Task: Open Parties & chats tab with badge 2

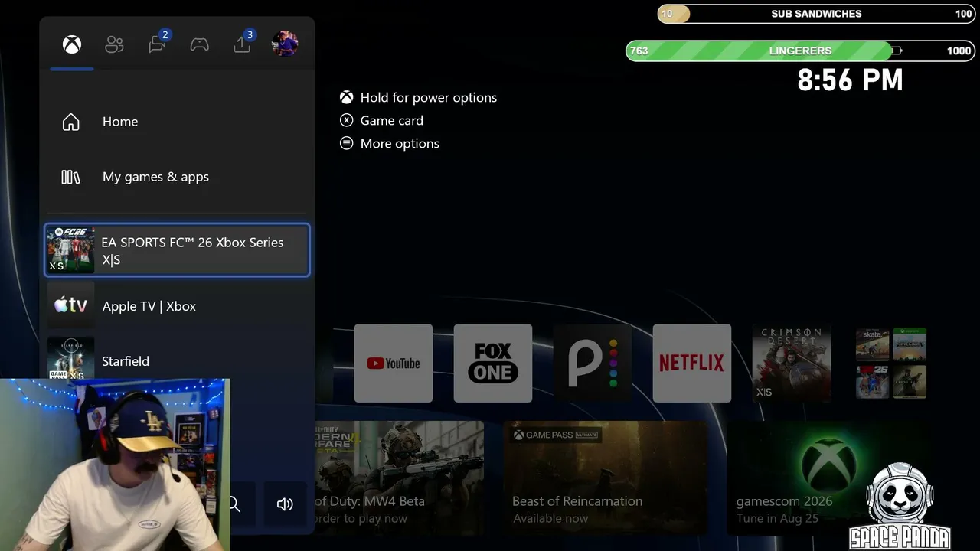Action: tap(158, 43)
